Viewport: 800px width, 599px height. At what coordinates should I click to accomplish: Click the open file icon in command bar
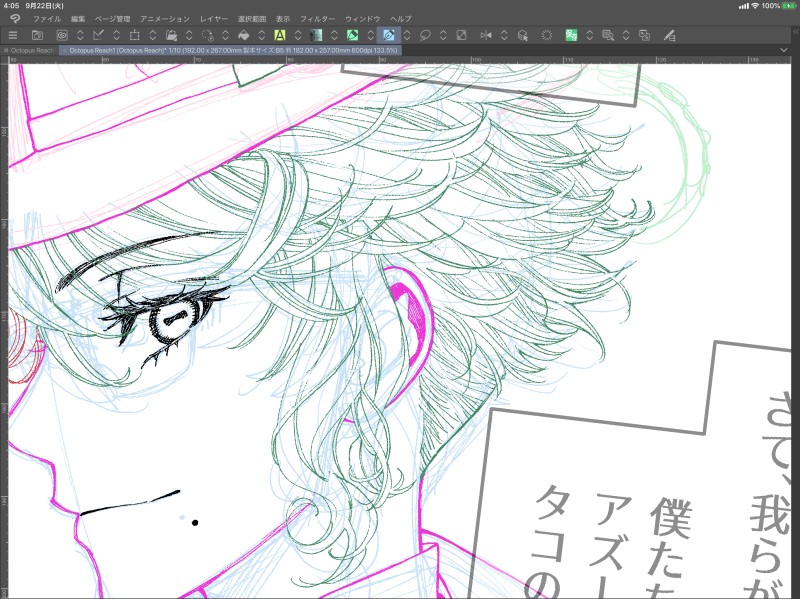pos(37,35)
